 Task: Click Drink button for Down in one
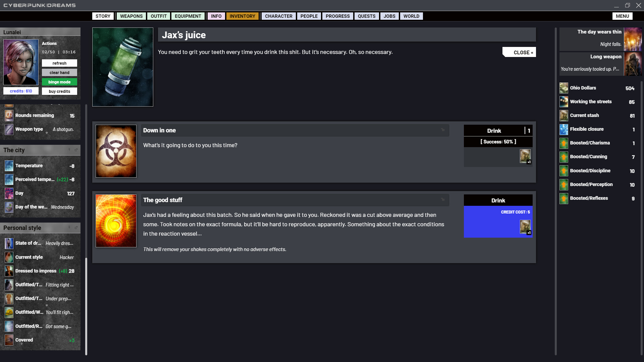pos(494,130)
